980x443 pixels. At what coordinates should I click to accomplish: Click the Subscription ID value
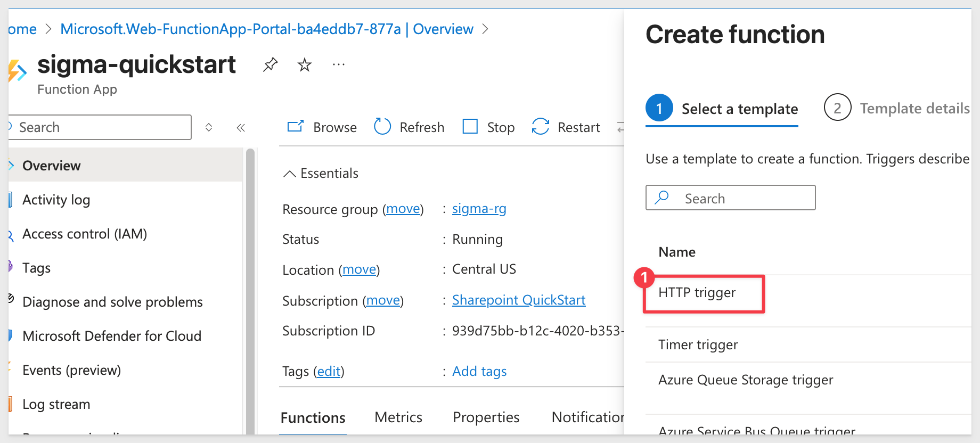[x=538, y=331]
